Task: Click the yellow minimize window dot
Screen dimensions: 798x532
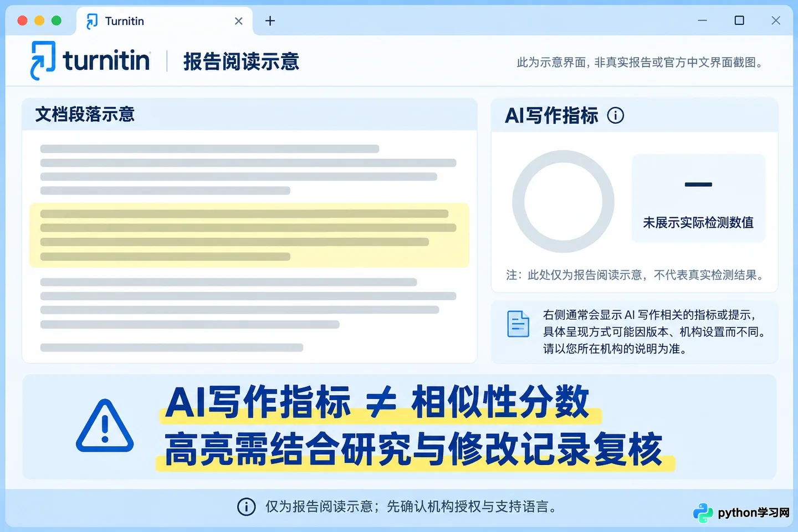Action: click(39, 21)
